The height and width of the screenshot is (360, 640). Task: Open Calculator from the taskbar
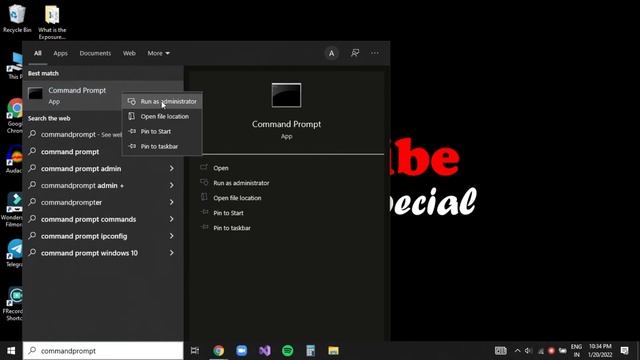(311, 351)
